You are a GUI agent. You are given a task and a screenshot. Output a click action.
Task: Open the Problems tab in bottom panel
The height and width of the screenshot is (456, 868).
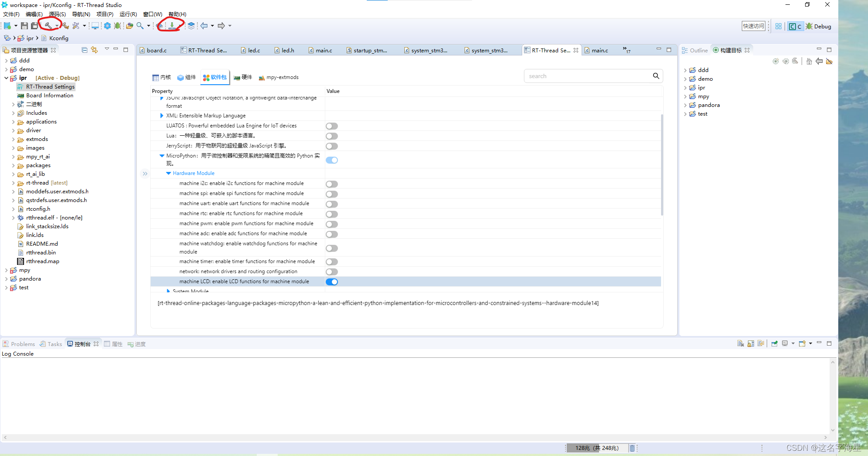click(19, 344)
